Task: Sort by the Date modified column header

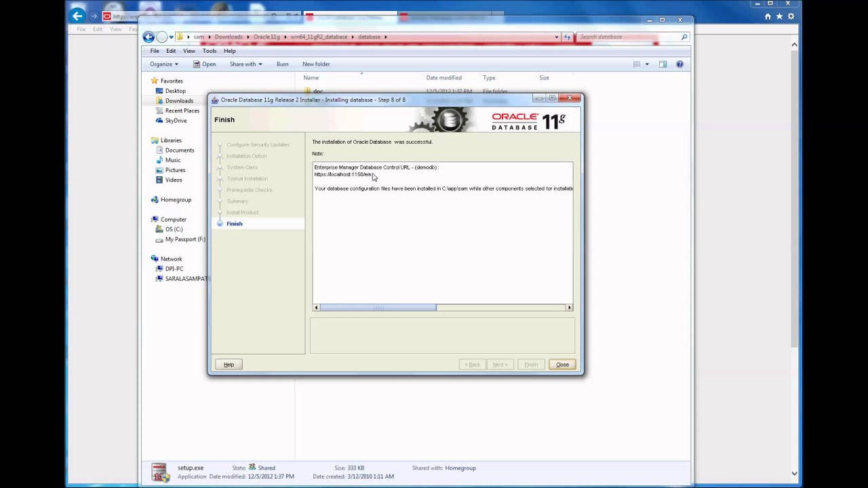Action: [443, 78]
